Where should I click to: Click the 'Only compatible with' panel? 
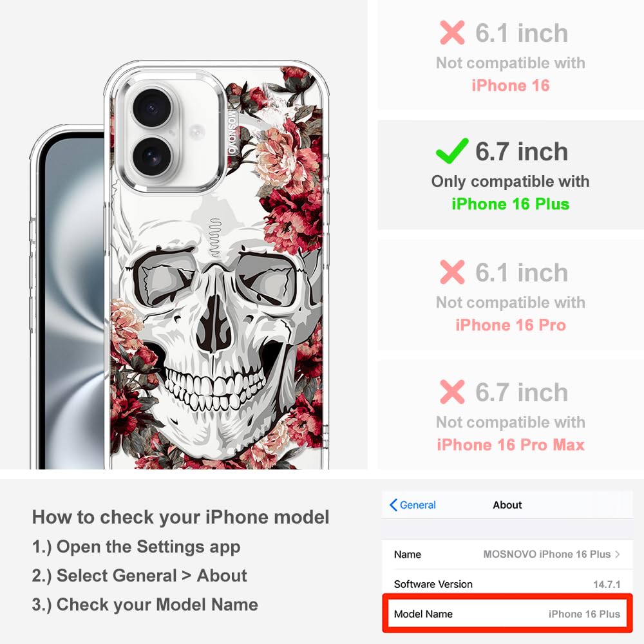(x=511, y=175)
